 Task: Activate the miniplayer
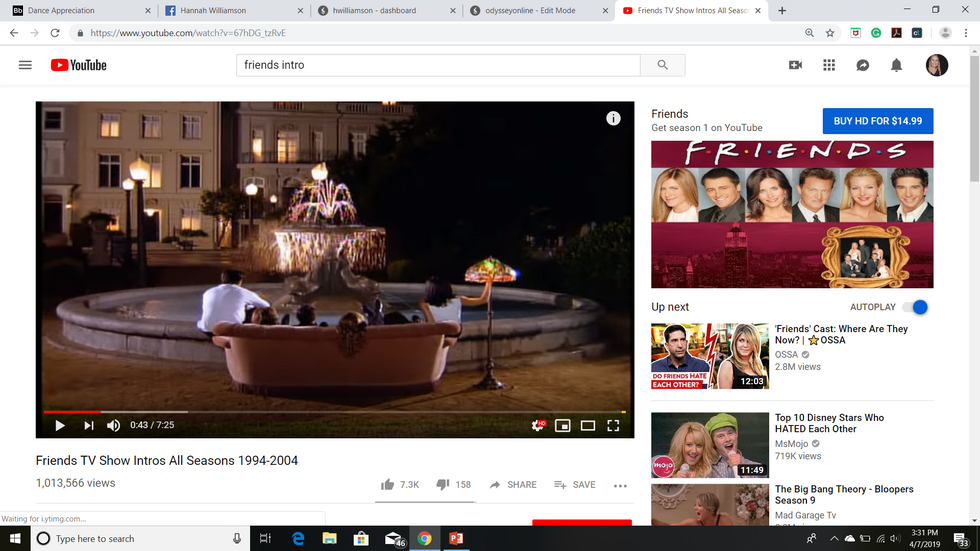[x=562, y=425]
